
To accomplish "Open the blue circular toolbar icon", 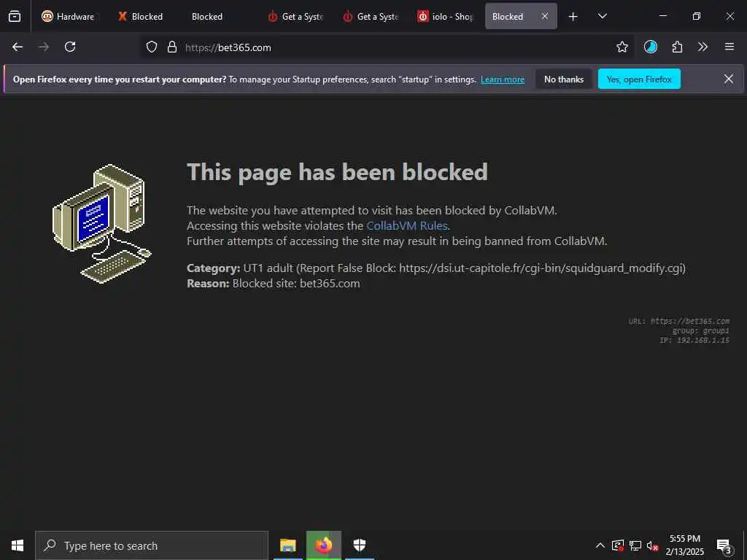I will click(x=650, y=47).
